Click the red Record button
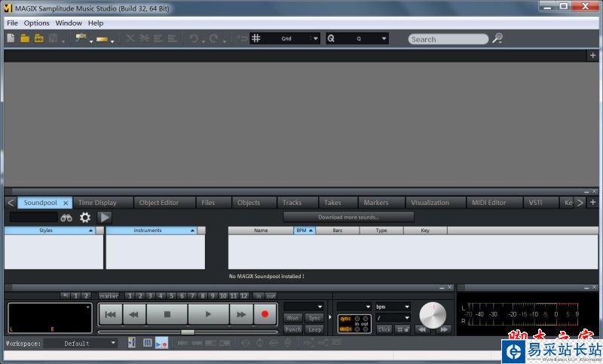Screen dimensions: 603x364 tap(265, 314)
